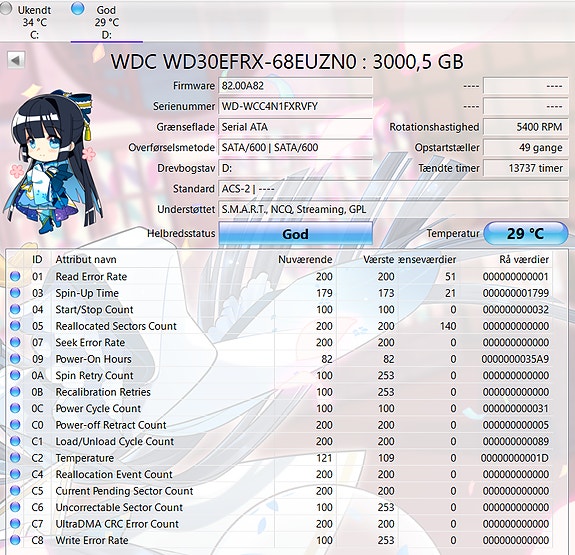
Task: Click the Attribut navn column header
Action: (x=86, y=259)
